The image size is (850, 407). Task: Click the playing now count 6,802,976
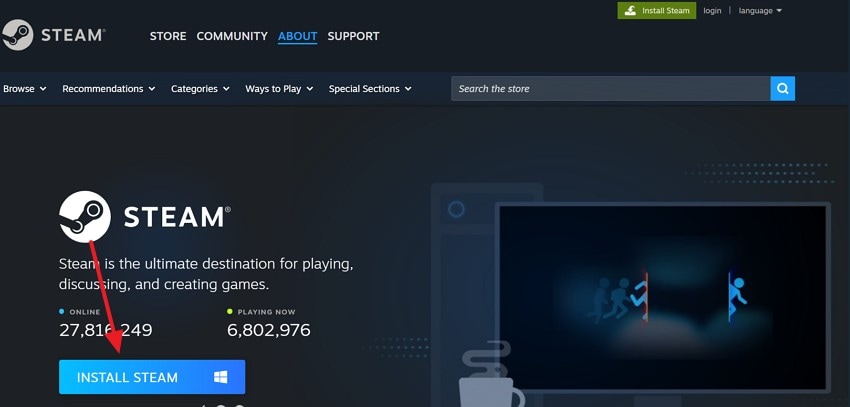click(268, 330)
